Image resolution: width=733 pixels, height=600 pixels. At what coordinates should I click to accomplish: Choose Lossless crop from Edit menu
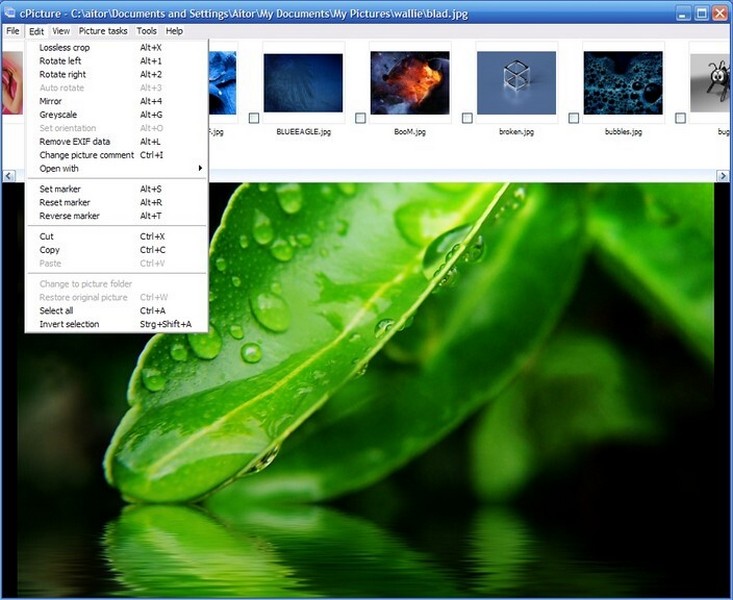coord(116,47)
